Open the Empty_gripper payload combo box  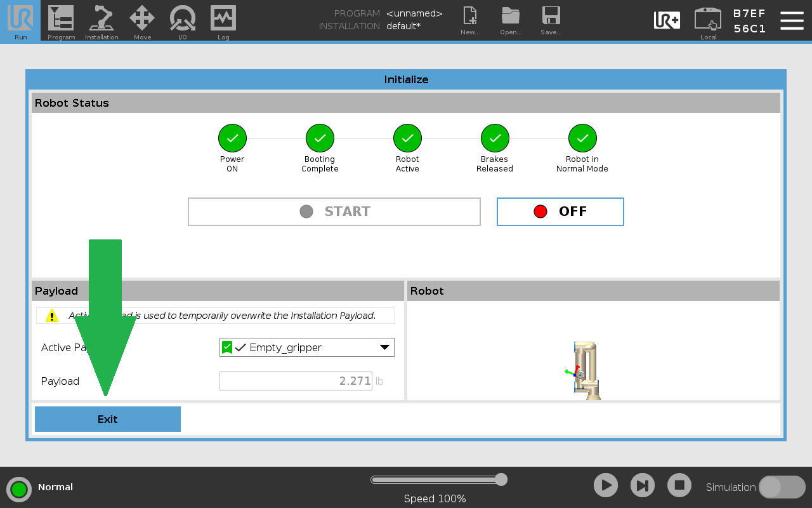pos(307,347)
